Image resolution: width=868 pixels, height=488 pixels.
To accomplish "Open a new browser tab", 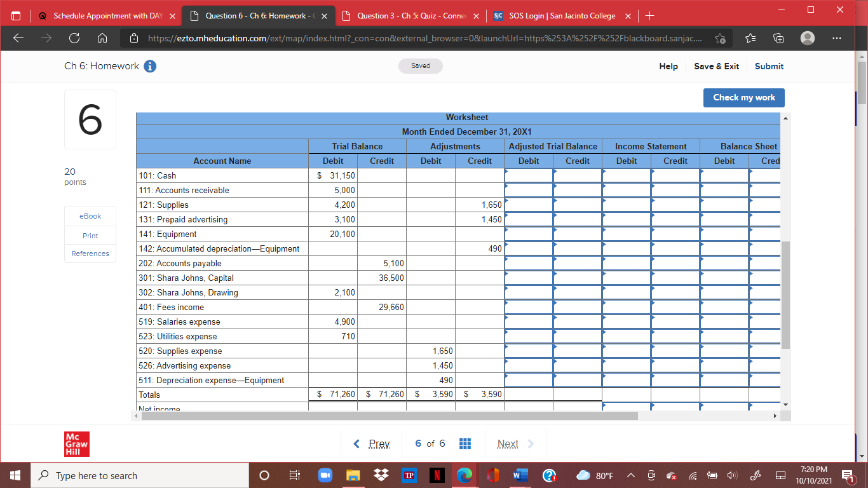I will [649, 15].
